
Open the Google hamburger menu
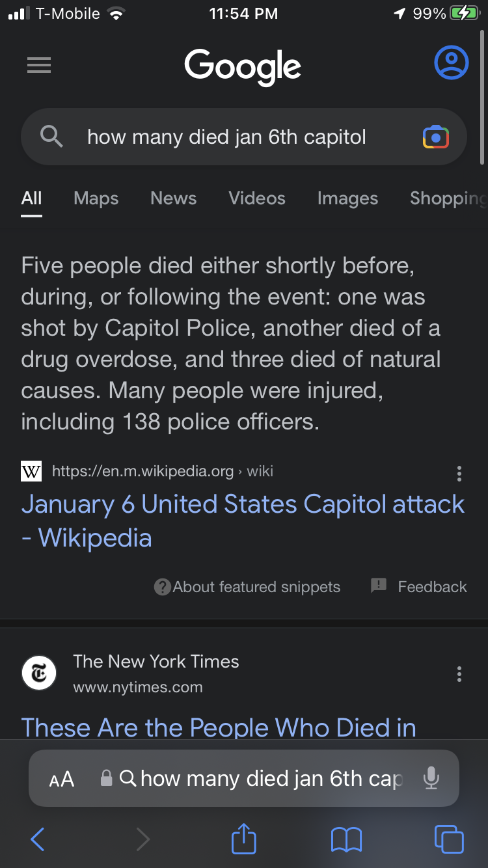tap(39, 65)
